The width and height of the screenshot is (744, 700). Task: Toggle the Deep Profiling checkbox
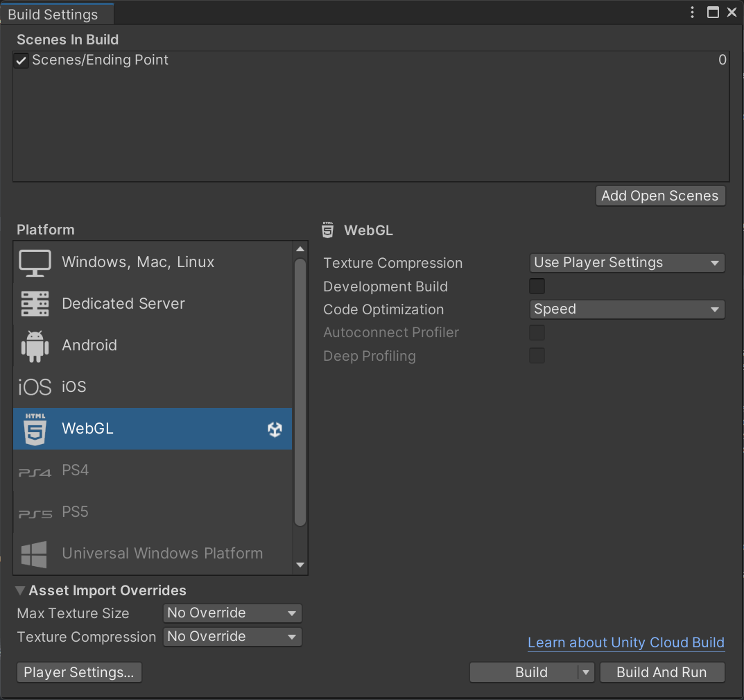point(537,356)
